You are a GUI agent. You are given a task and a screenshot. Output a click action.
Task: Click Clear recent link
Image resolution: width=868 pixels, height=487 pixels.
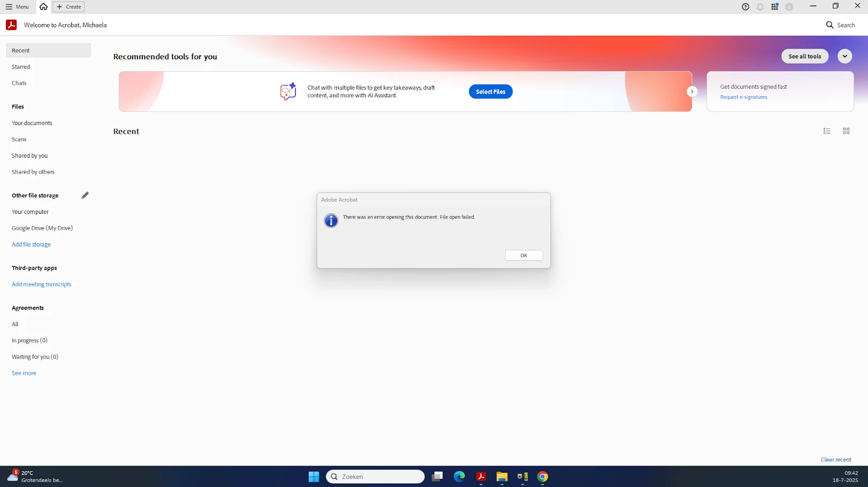coord(836,460)
